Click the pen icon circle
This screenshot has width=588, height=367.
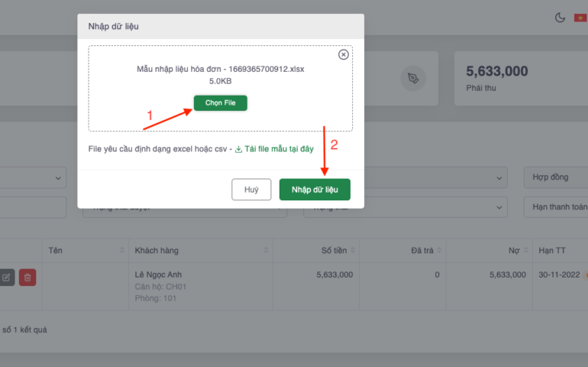point(414,78)
